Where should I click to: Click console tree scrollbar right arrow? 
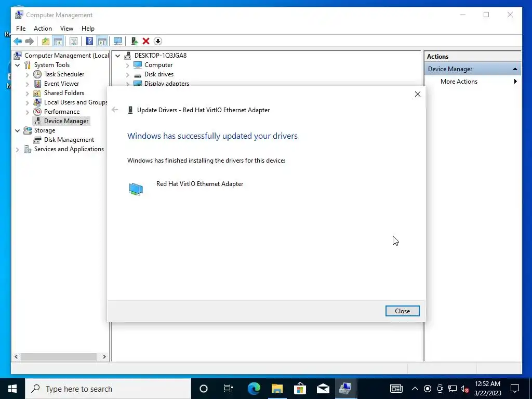[104, 356]
